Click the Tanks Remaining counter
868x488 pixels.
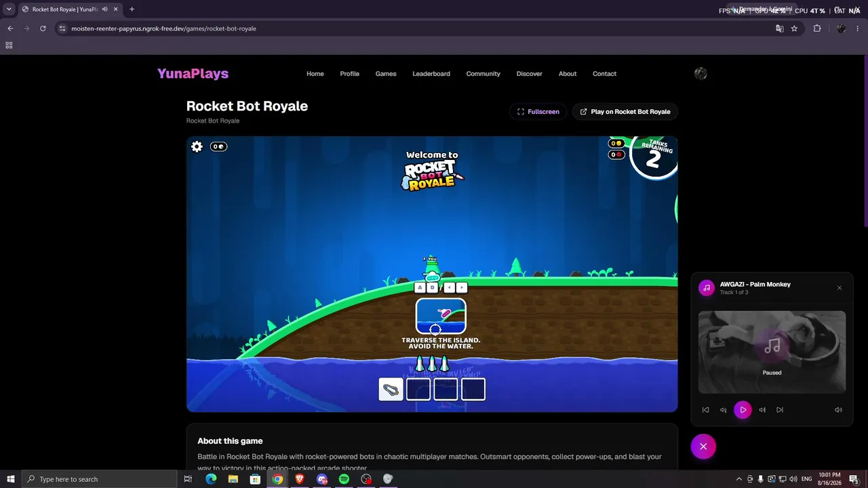tap(653, 157)
